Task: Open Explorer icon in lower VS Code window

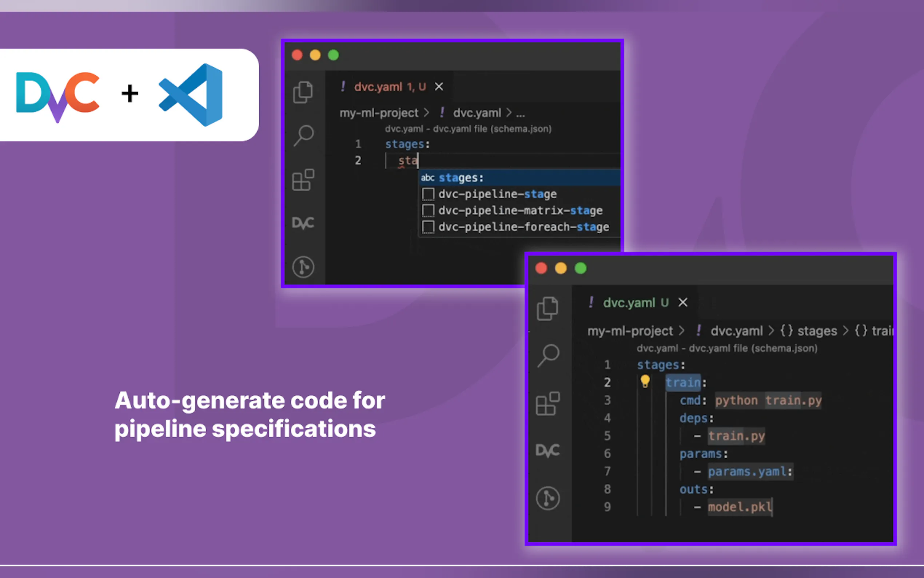Action: click(x=547, y=309)
